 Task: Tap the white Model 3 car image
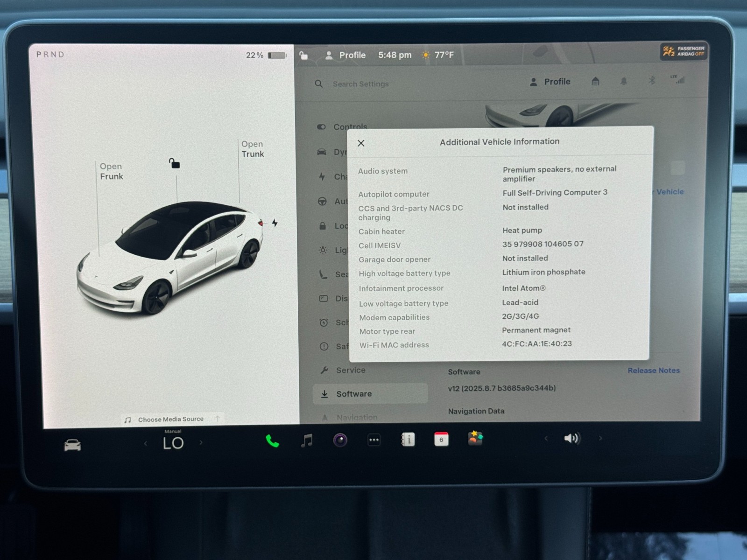170,258
